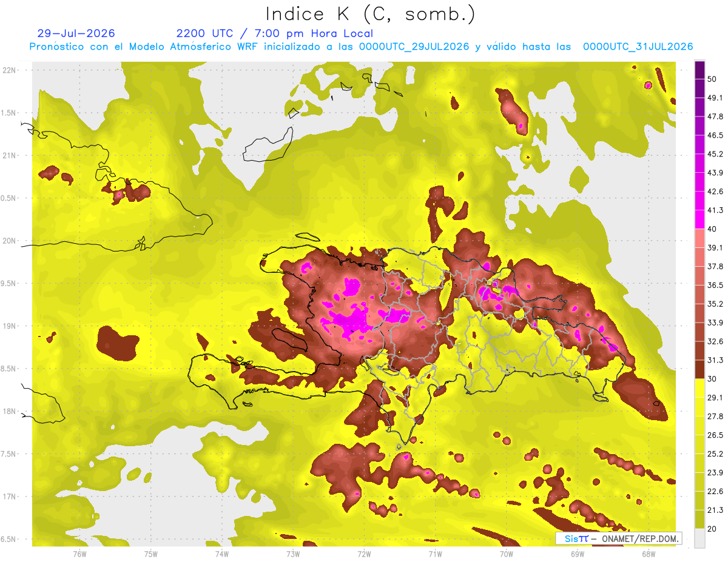The image size is (728, 562).
Task: Click the longitude axis label "71W"
Action: click(435, 554)
